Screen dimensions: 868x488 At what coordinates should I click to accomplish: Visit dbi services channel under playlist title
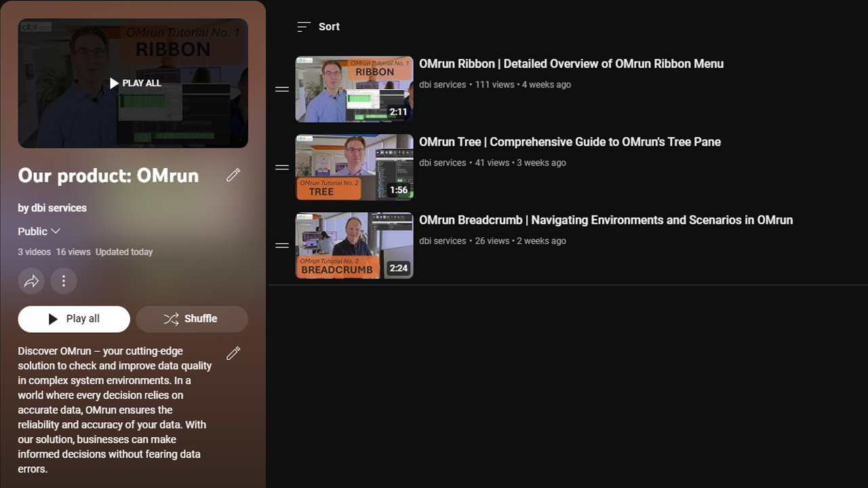[59, 208]
